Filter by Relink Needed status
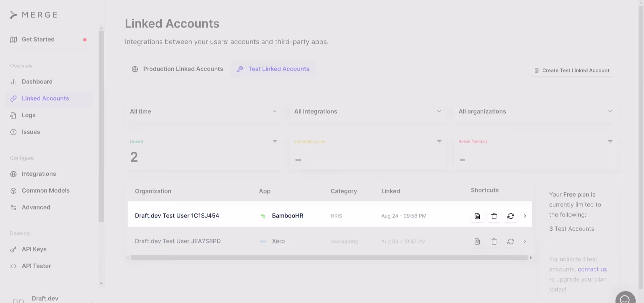Screen dimensions: 644x303 pos(610,142)
